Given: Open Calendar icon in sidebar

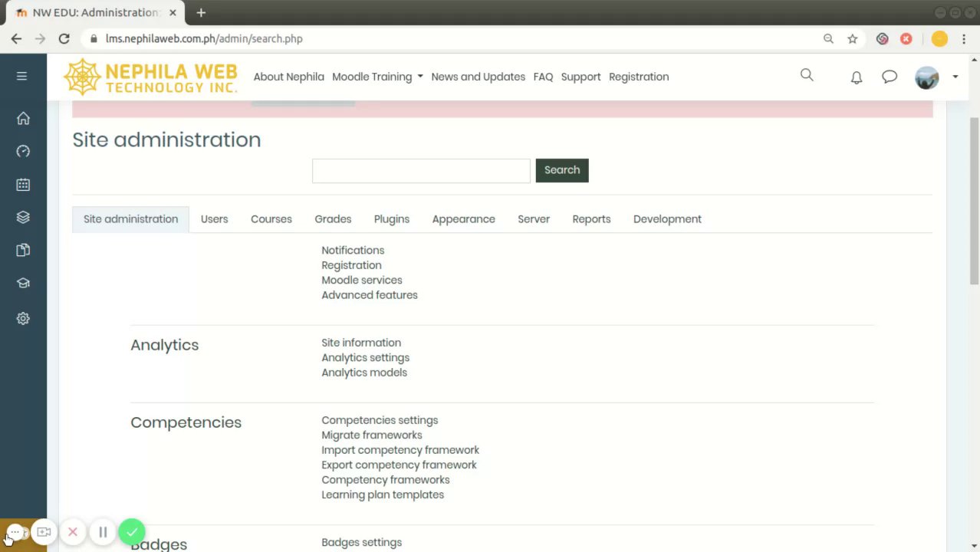Looking at the screenshot, I should (23, 185).
